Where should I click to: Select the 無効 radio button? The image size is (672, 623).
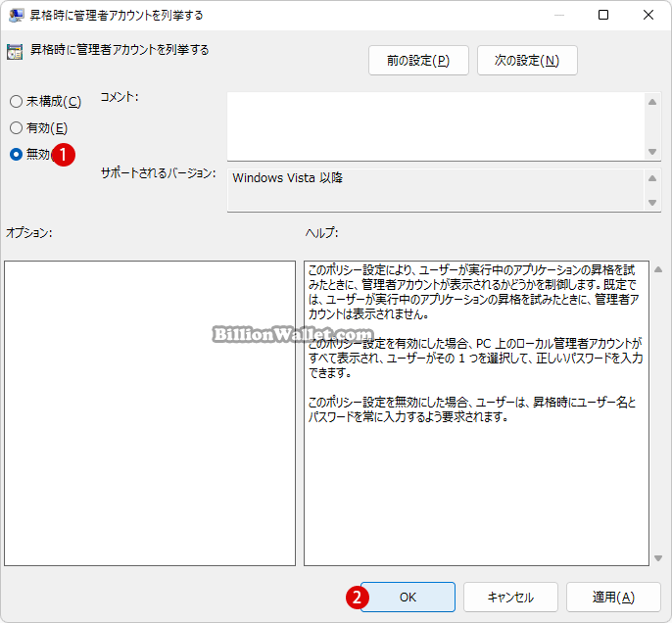[17, 154]
